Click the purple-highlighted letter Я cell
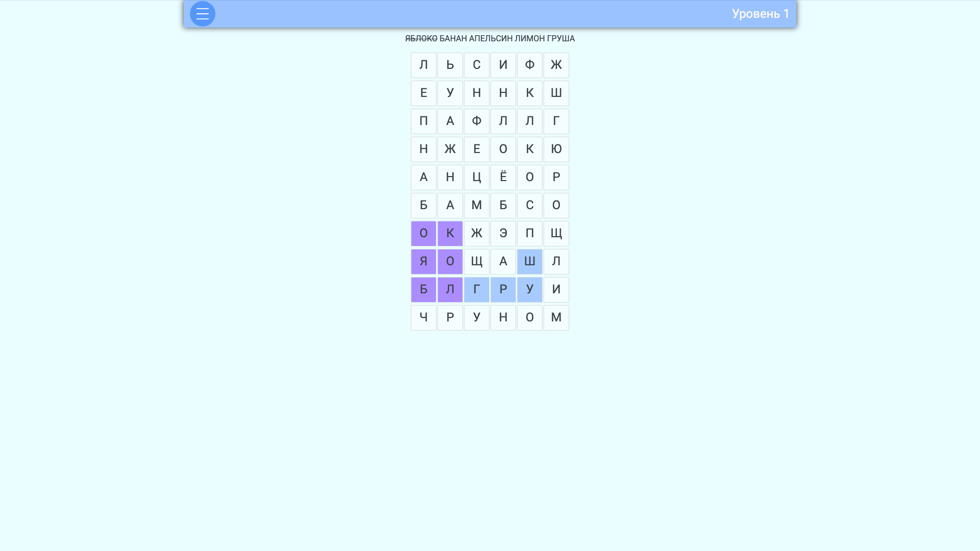Viewport: 980px width, 551px height. [x=423, y=261]
